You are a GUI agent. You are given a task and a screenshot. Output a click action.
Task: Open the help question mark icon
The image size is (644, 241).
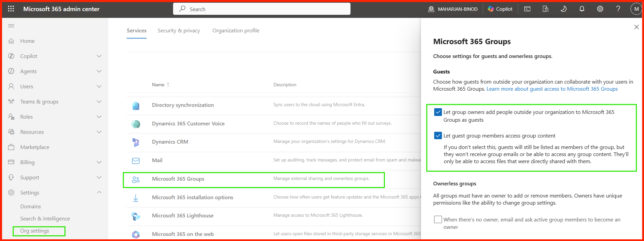[618, 9]
